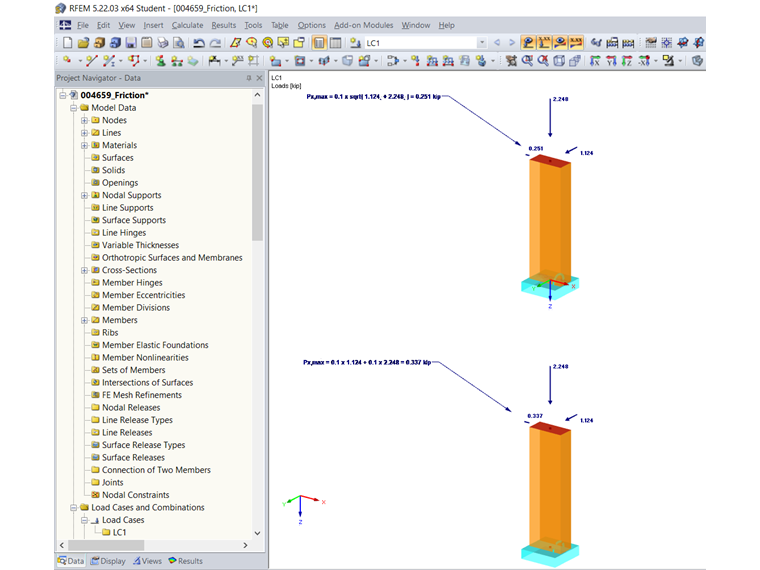
Task: Switch to the Results navigator tab
Action: (186, 561)
